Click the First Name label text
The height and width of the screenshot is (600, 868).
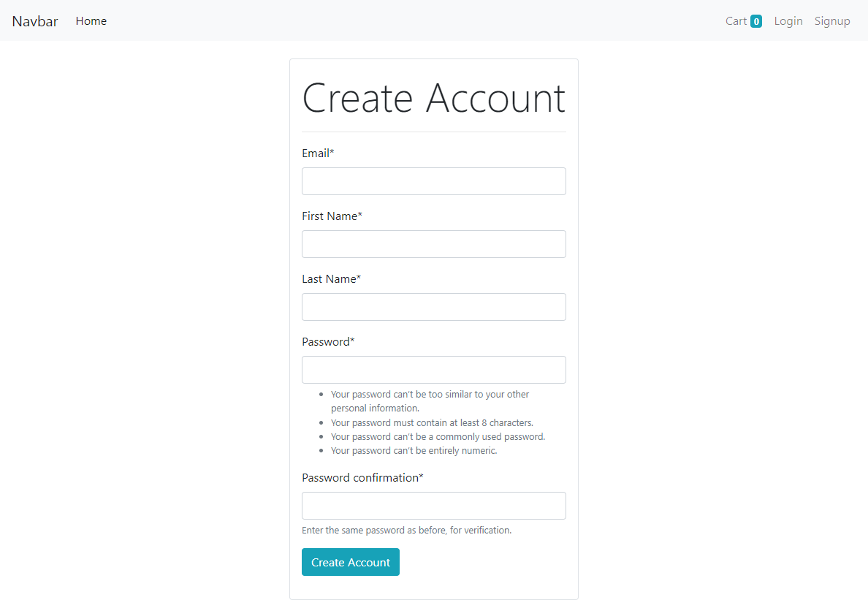click(x=332, y=216)
